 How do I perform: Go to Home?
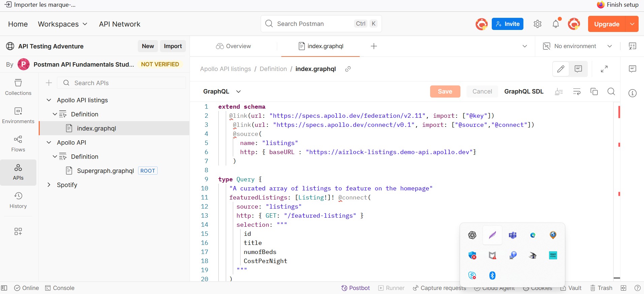point(18,24)
